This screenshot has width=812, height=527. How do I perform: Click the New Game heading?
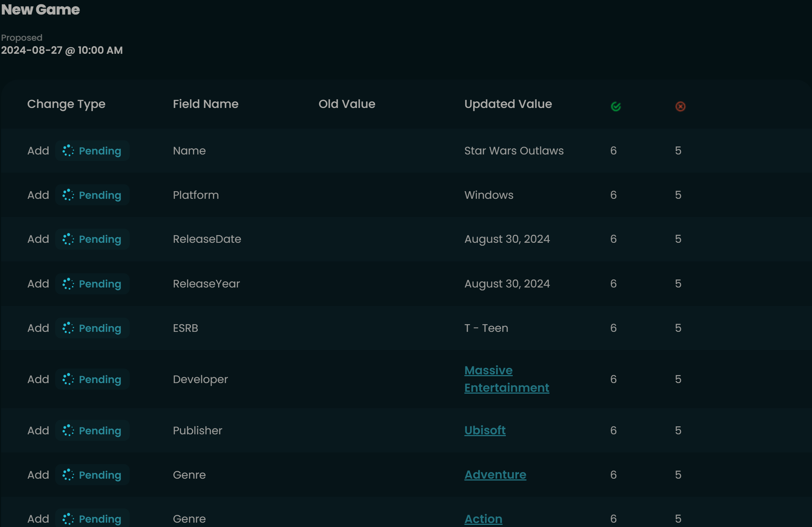tap(40, 9)
